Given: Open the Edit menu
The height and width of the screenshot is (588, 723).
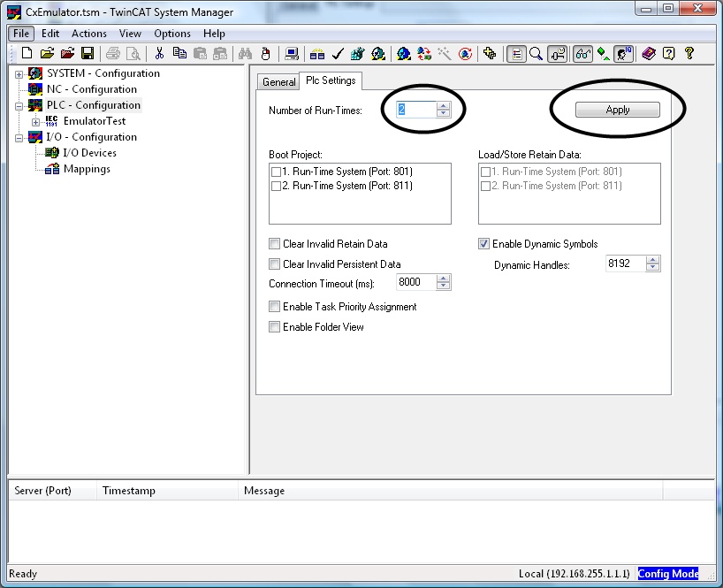Looking at the screenshot, I should pos(50,34).
